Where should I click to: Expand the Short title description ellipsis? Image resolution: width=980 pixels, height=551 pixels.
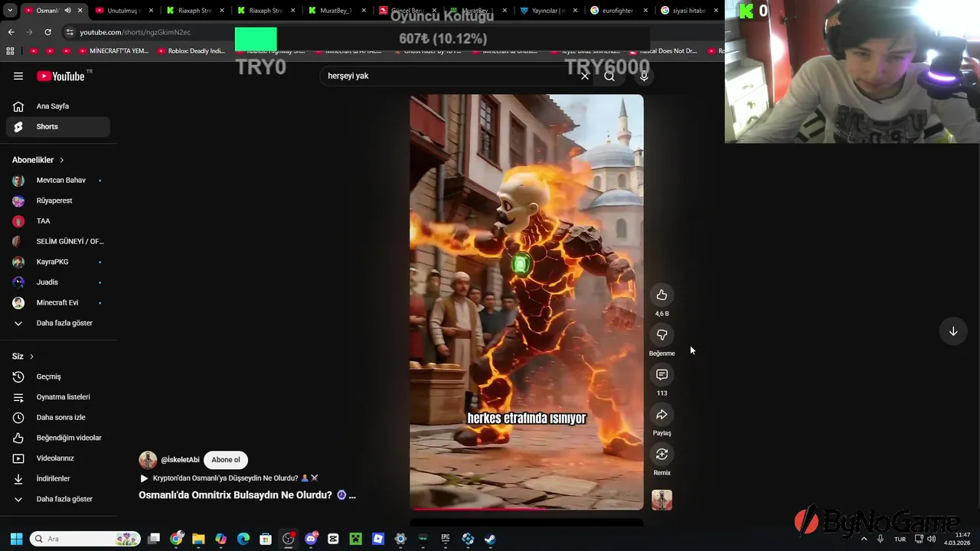[x=352, y=495]
